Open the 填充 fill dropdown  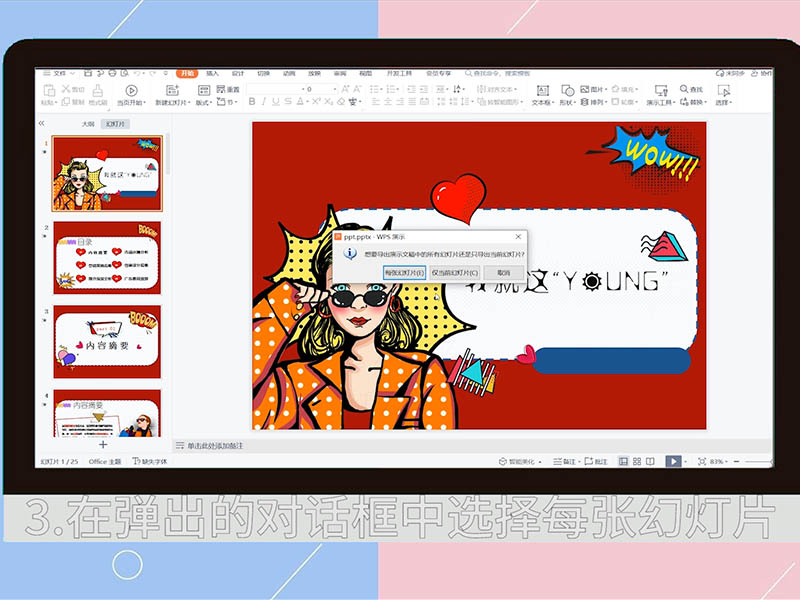(x=625, y=89)
